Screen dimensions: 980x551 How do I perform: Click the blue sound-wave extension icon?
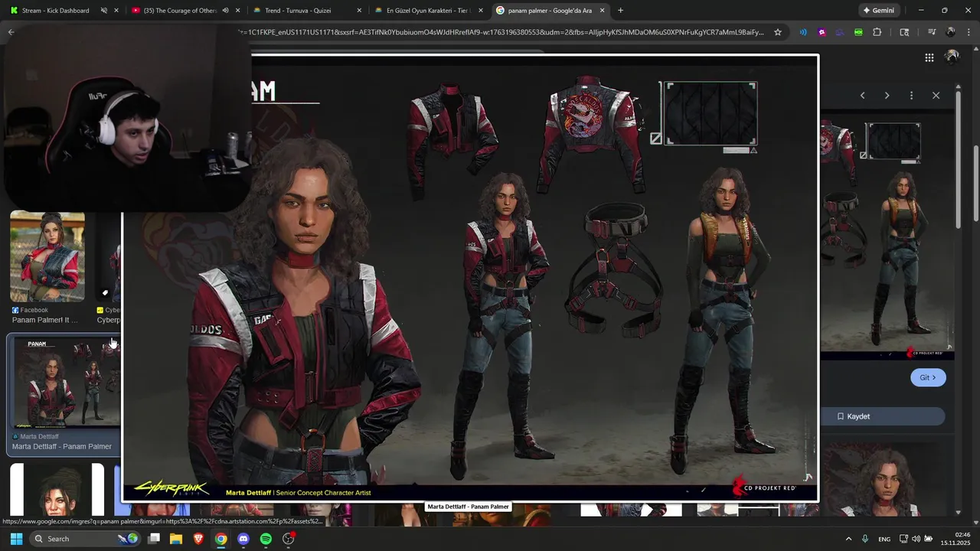coord(803,32)
